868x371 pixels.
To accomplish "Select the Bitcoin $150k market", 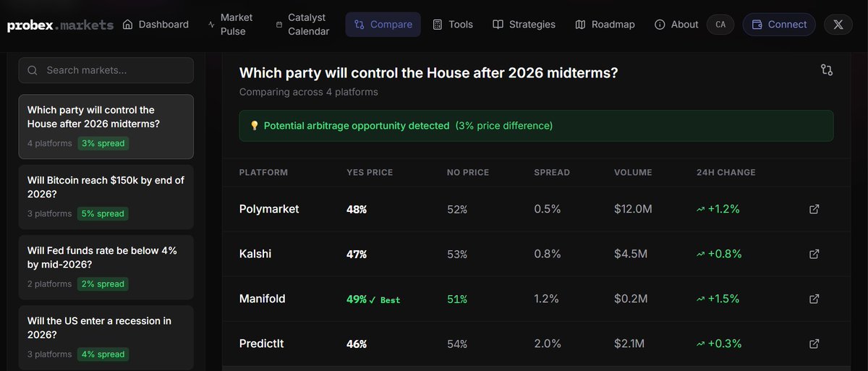I will click(106, 197).
